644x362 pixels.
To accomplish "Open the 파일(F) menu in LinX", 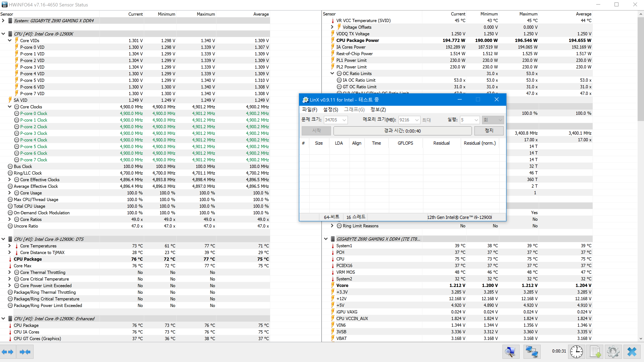I will 310,109.
